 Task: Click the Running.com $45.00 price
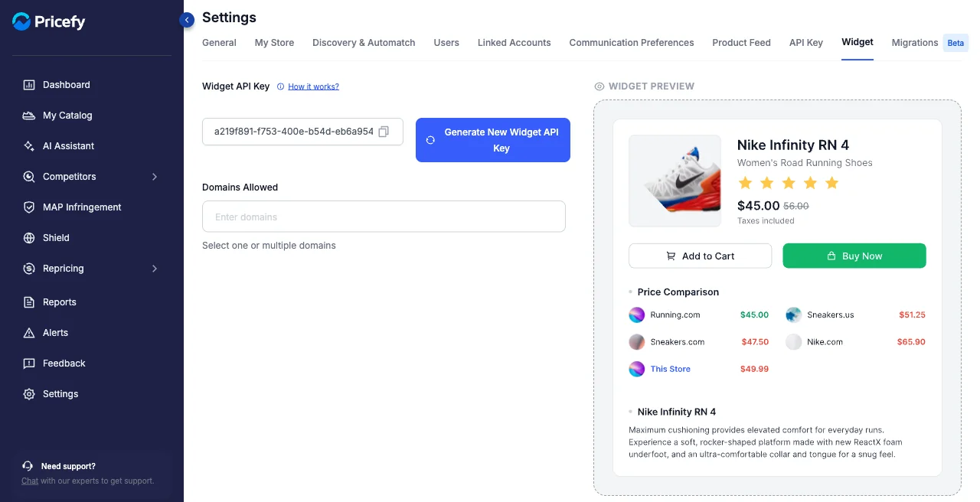pyautogui.click(x=754, y=315)
